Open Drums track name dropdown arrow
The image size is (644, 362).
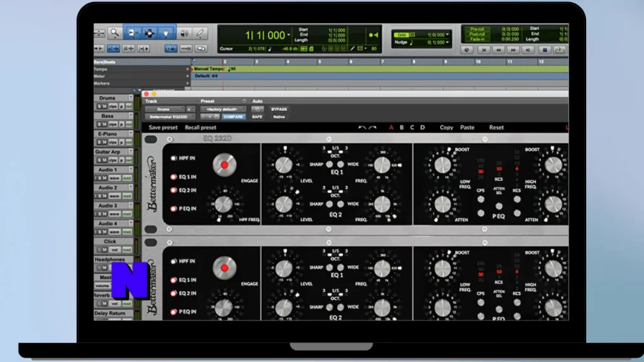[x=131, y=97]
